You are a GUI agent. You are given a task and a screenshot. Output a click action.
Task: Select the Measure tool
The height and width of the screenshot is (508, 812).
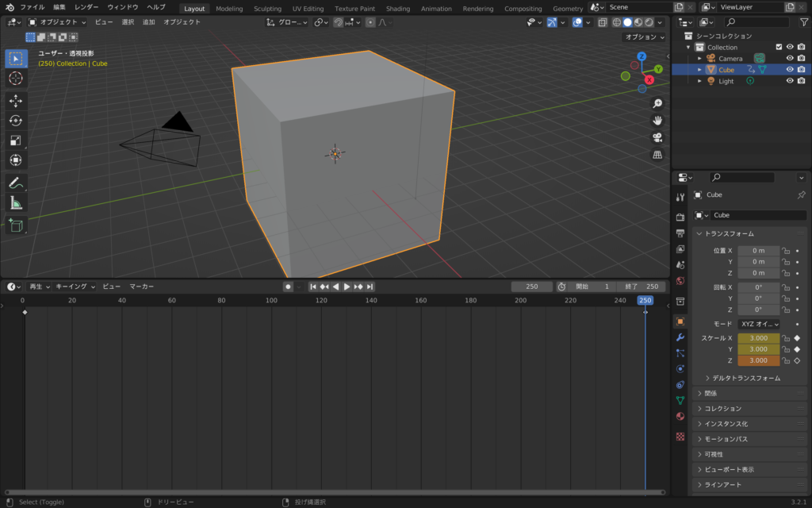[x=16, y=202]
